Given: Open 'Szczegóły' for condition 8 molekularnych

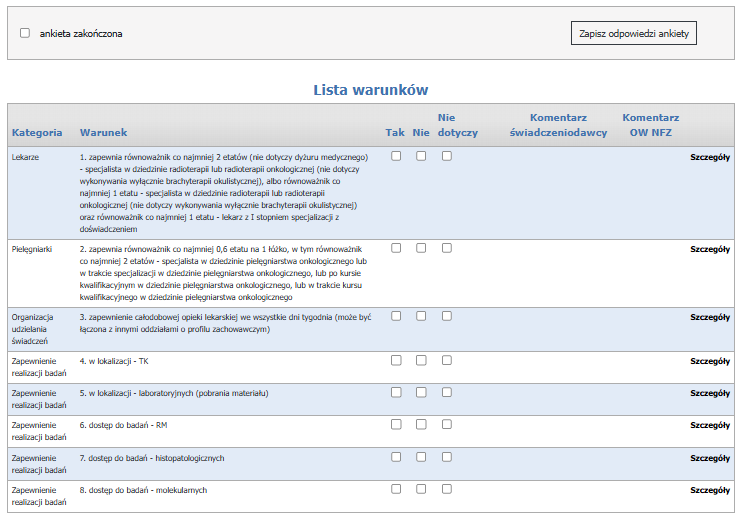Looking at the screenshot, I should (x=710, y=490).
